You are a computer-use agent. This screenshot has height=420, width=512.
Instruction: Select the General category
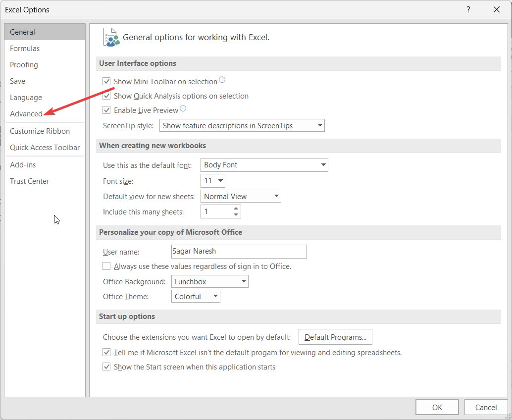[x=45, y=32]
